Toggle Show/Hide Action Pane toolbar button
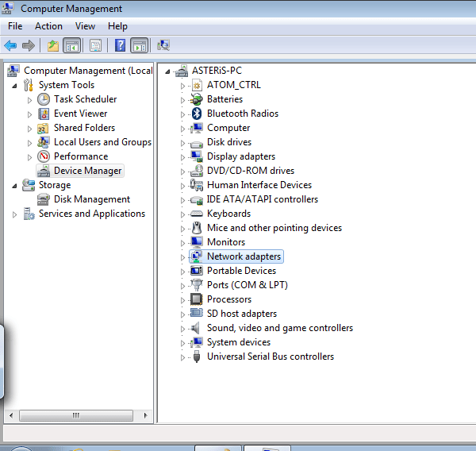 click(139, 45)
